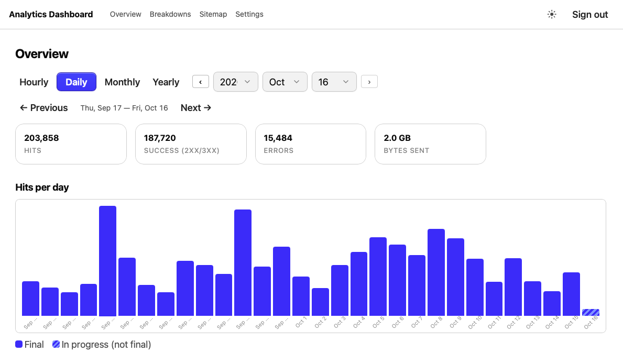Viewport: 623px width, 364px height.
Task: Click the Oct 2 bar in chart
Action: (x=320, y=302)
